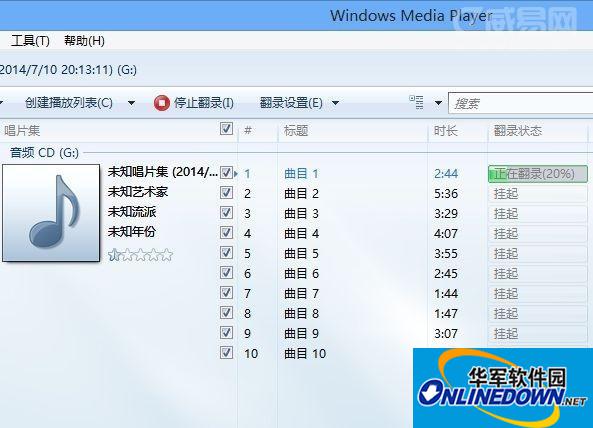593x428 pixels.
Task: Select track title 曲目 3
Action: (301, 214)
